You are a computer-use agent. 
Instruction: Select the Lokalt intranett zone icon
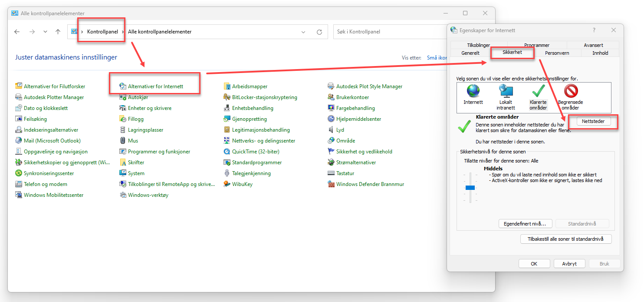point(506,91)
